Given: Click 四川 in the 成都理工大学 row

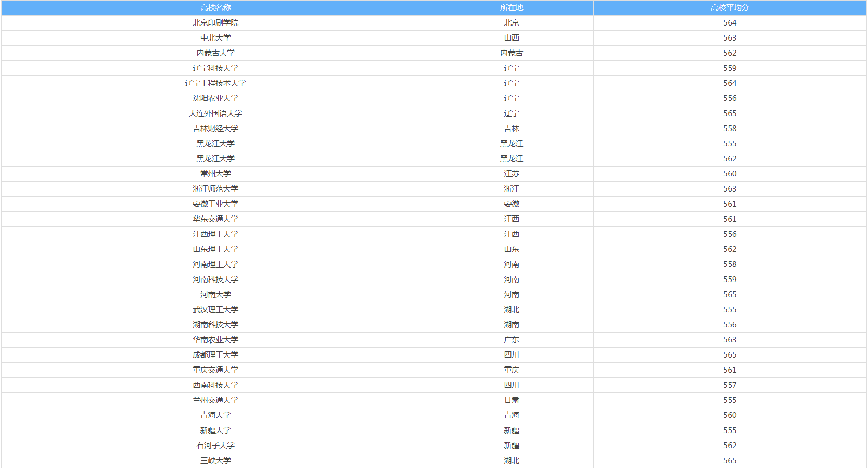Looking at the screenshot, I should click(x=512, y=355).
